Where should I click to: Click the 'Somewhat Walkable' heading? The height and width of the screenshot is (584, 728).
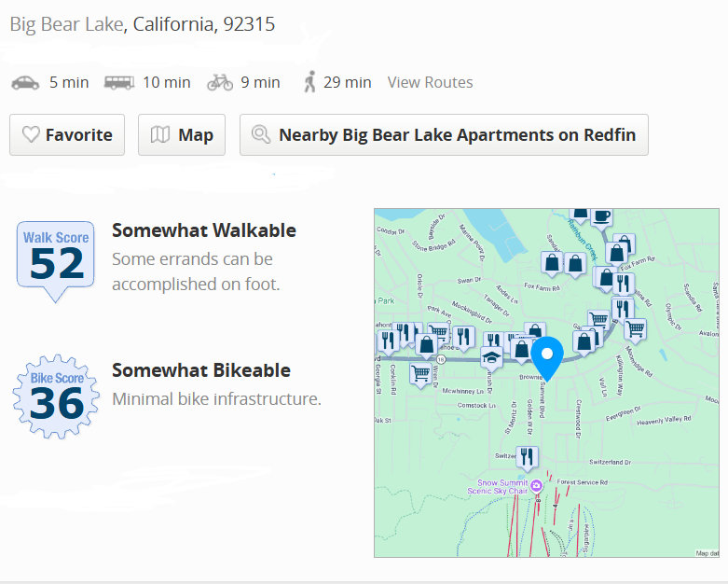(x=204, y=230)
